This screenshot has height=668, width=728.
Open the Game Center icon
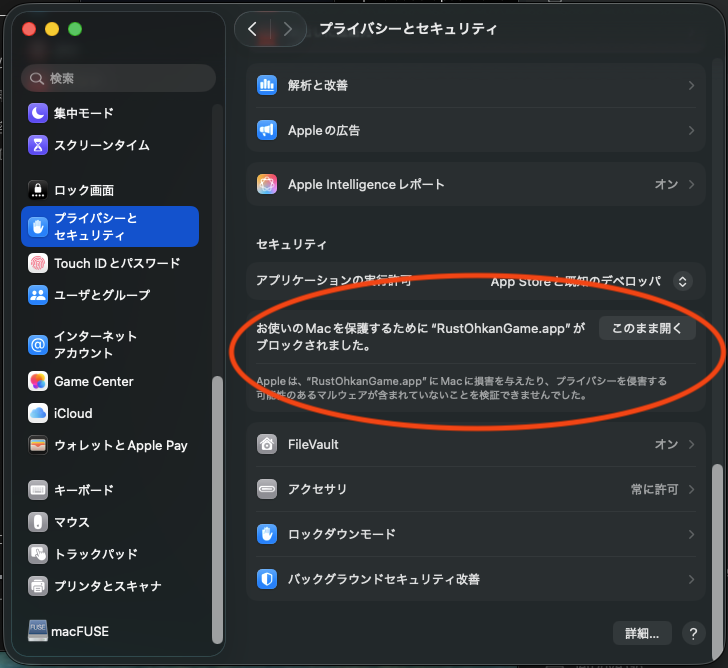[x=38, y=381]
